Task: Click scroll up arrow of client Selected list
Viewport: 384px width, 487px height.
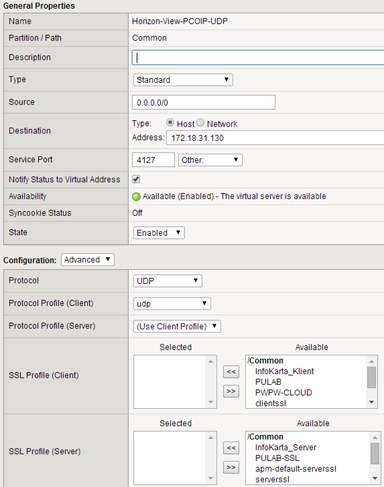Action: coord(211,361)
